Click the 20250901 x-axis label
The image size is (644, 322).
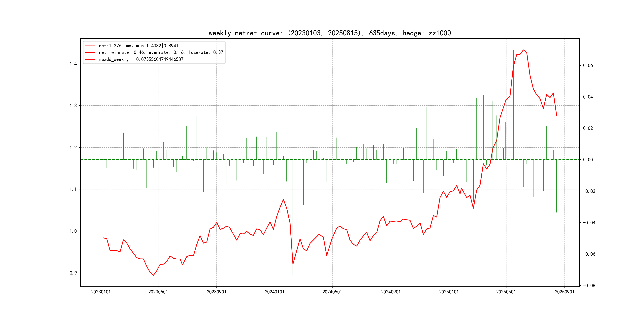[x=564, y=292]
